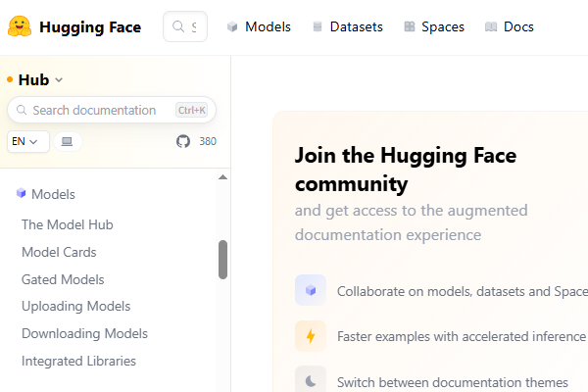The image size is (588, 392).
Task: Click the top site search box
Action: (185, 26)
